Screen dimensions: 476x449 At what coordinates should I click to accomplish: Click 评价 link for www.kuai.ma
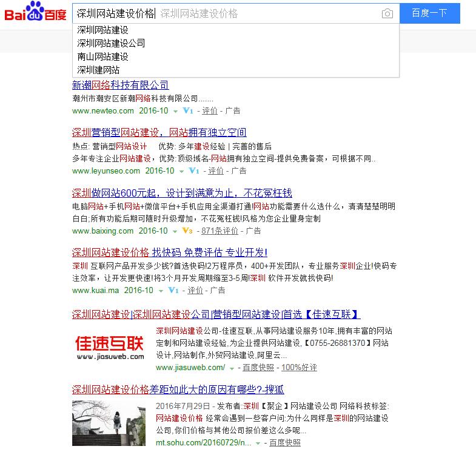click(195, 291)
